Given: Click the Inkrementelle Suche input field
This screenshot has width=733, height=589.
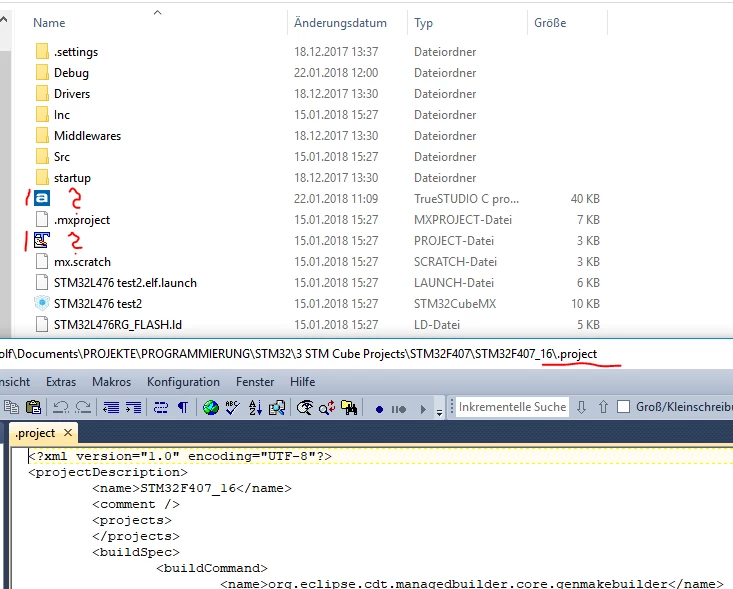Looking at the screenshot, I should point(512,407).
